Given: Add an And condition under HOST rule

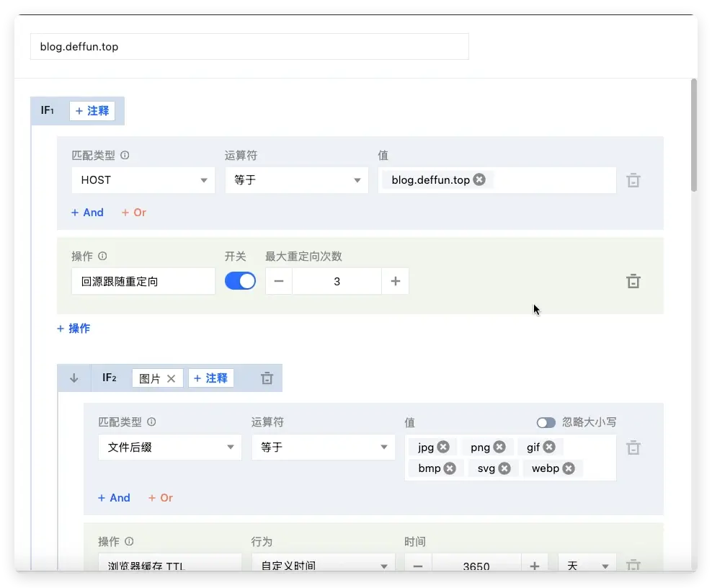Looking at the screenshot, I should (87, 213).
